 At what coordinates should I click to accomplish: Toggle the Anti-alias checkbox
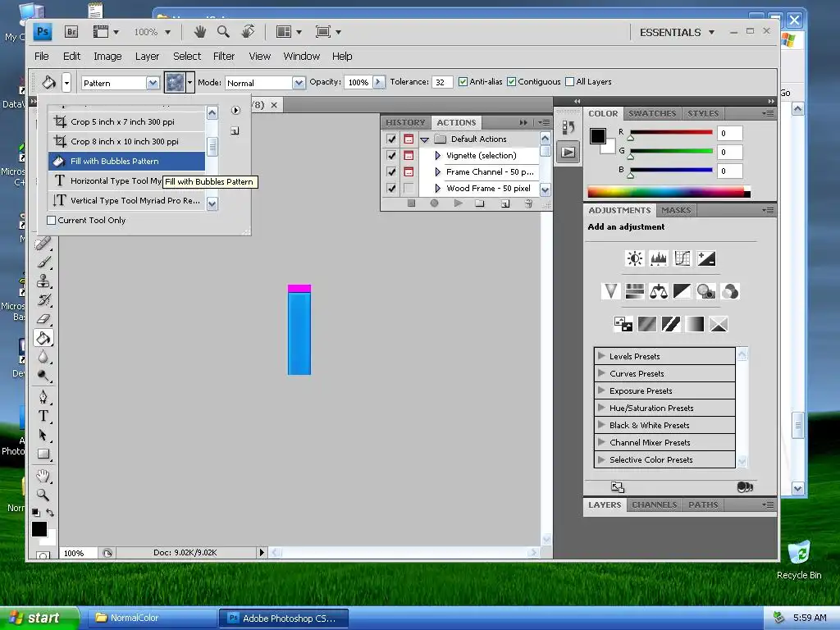click(x=463, y=82)
